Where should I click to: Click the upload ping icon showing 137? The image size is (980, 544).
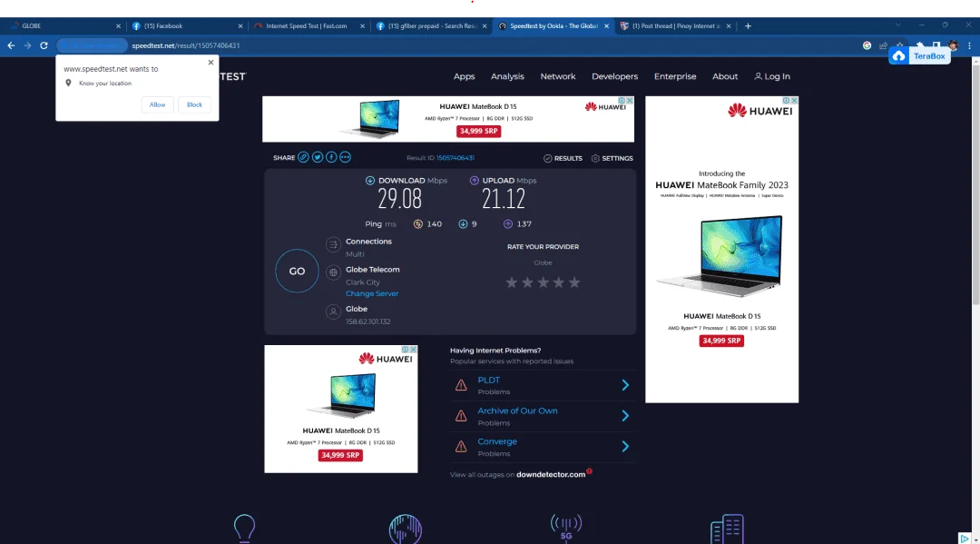point(507,223)
